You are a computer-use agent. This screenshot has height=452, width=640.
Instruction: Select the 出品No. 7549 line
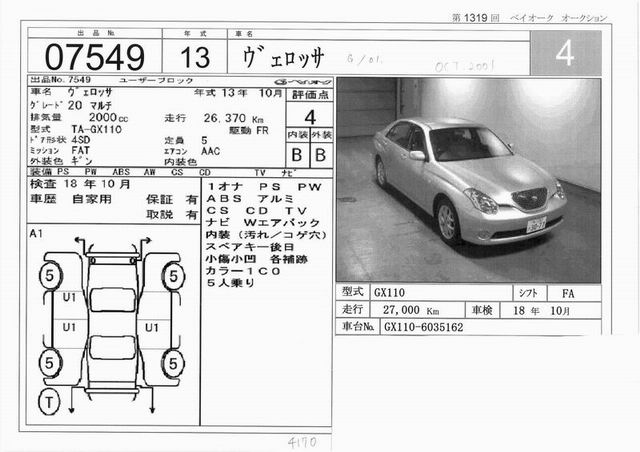pyautogui.click(x=61, y=80)
